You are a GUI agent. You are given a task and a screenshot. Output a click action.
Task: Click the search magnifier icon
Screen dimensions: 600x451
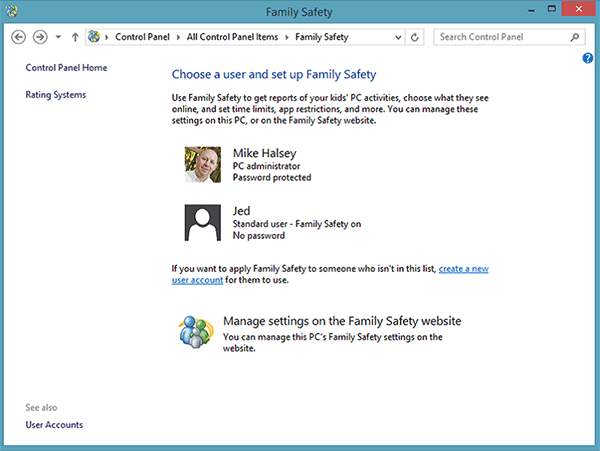point(575,37)
